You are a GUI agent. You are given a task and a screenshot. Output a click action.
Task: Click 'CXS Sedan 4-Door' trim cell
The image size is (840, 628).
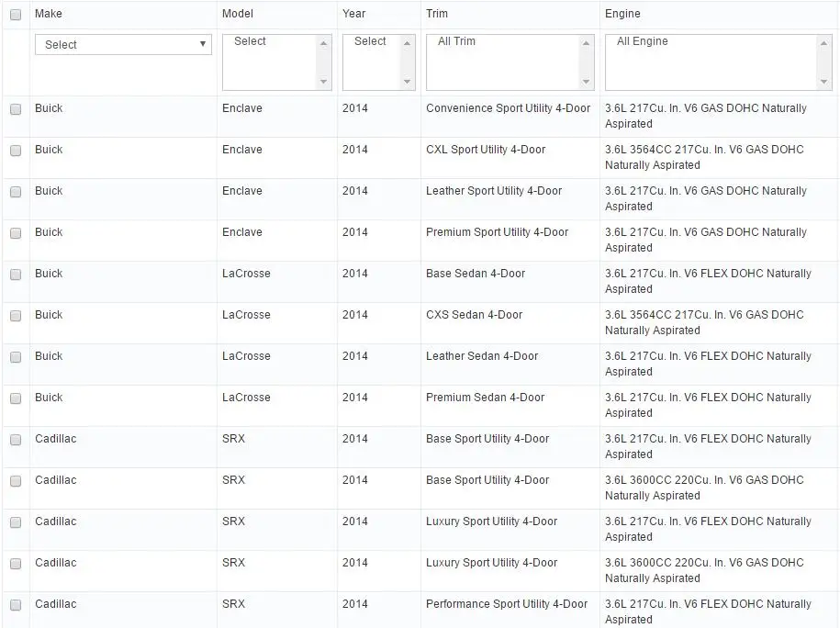[x=474, y=315]
